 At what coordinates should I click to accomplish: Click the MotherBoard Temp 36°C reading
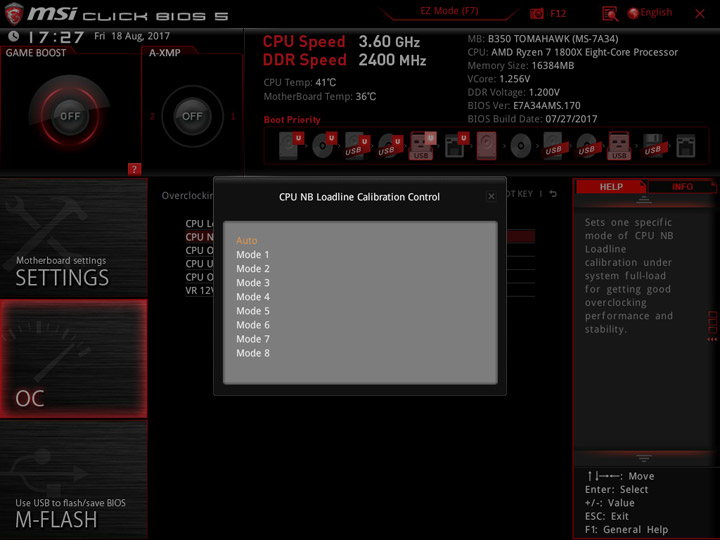320,96
